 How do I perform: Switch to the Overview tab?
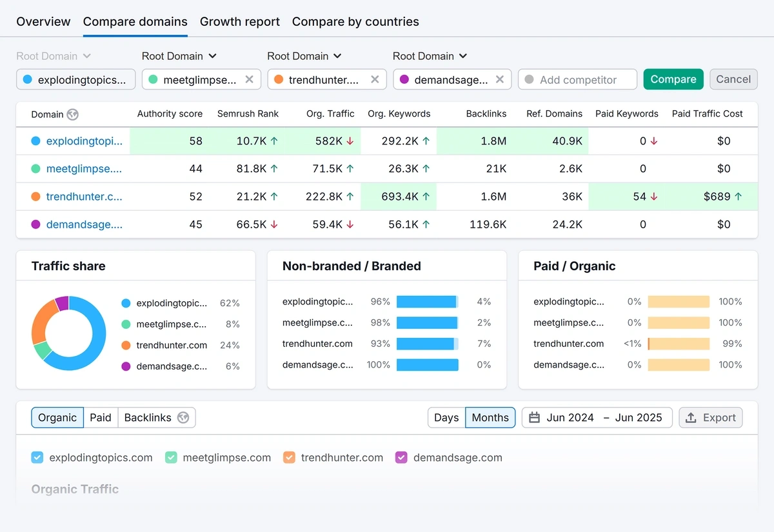pyautogui.click(x=43, y=21)
